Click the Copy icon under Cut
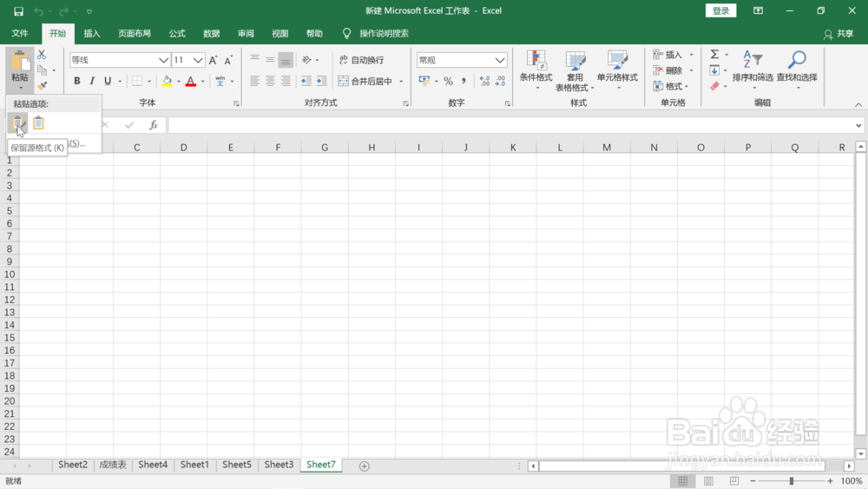 pyautogui.click(x=42, y=70)
